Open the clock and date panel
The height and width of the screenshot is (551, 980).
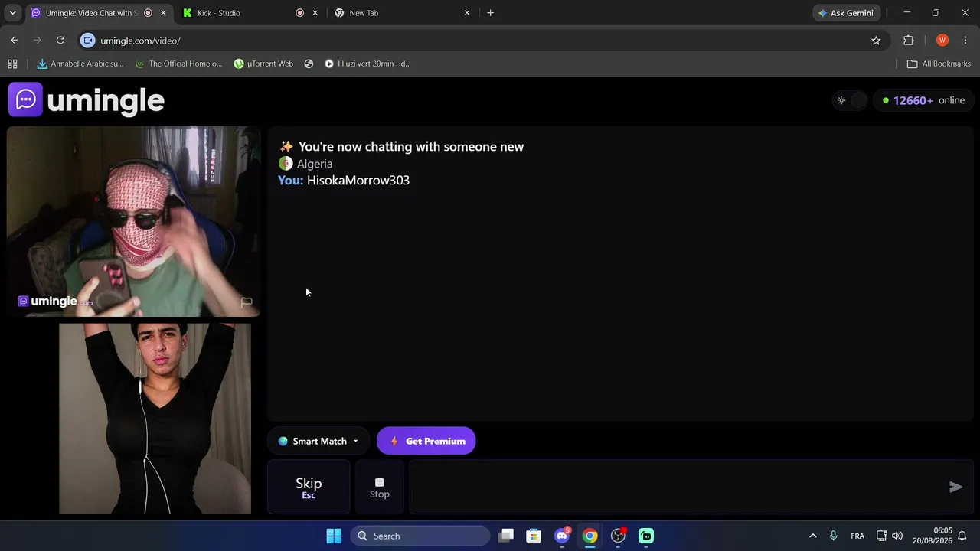pos(933,536)
